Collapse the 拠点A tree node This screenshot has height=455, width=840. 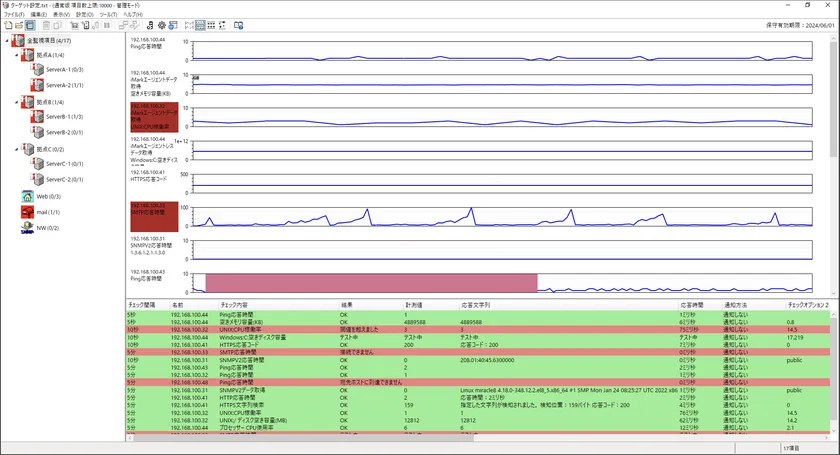[17, 55]
